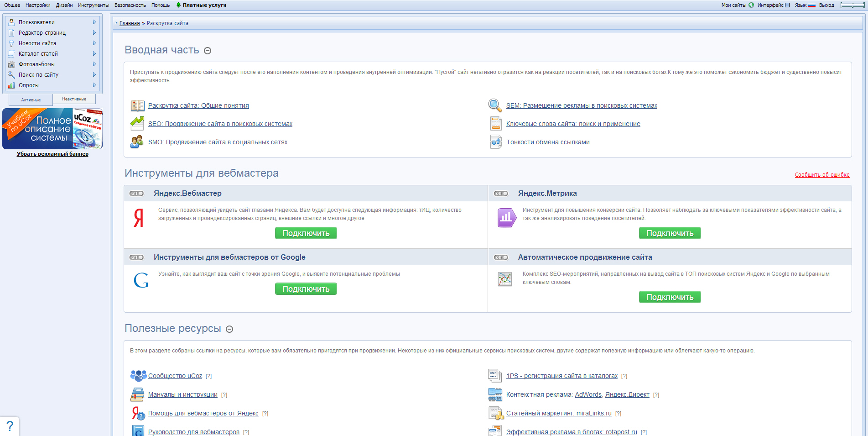This screenshot has height=436, width=868.
Task: Click the book icon beside Раскрутка сайта: Общие понятия
Action: [x=137, y=105]
